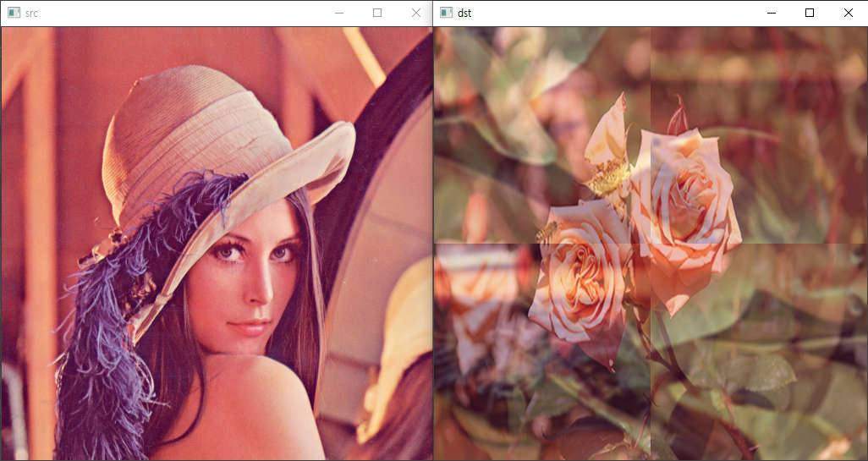Screen dimensions: 868x461
Task: Close the src window
Action: click(416, 13)
